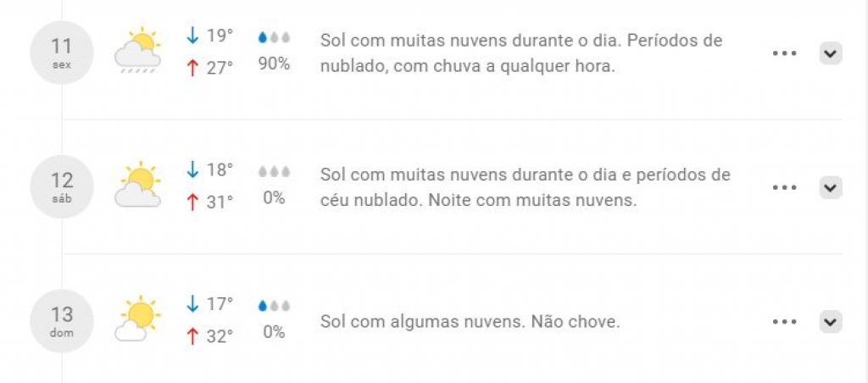Screen dimensions: 868x383
Task: Expand the Sunday 13 forecast details
Action: tap(831, 321)
